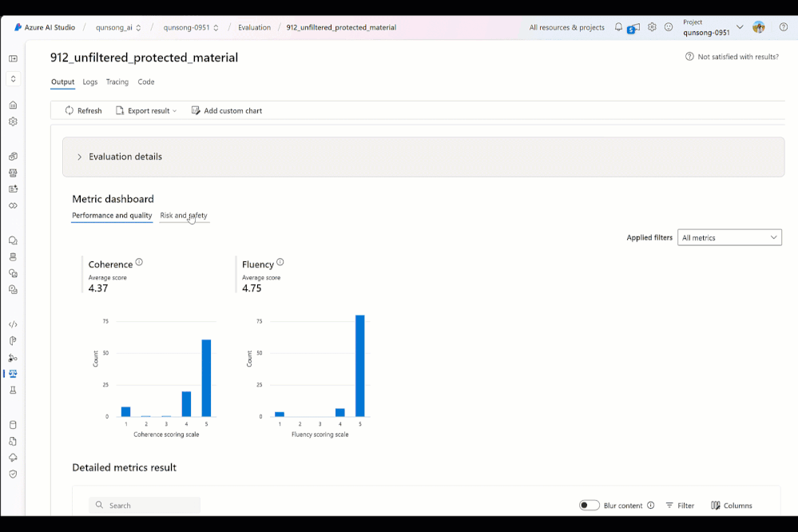Click Azure AI Studio logo link
Viewport: 798px width, 532px height.
(45, 27)
